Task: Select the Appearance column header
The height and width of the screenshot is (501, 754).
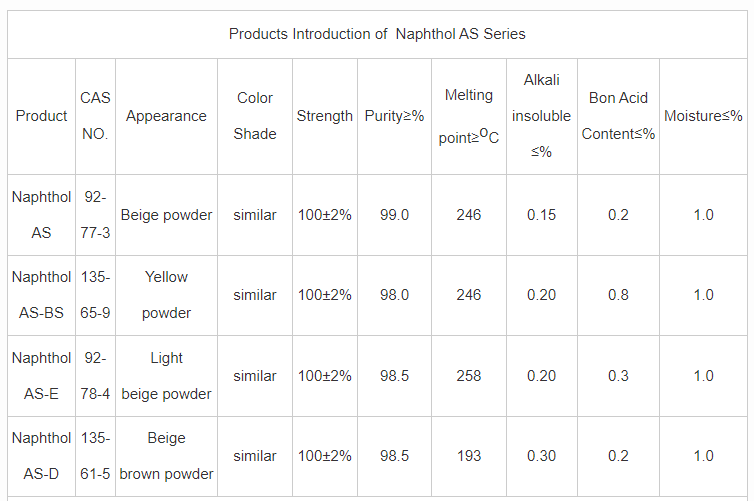Action: click(x=166, y=116)
